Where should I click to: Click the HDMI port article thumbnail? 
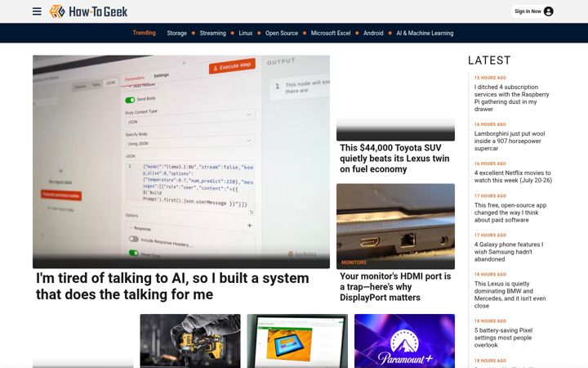[395, 226]
